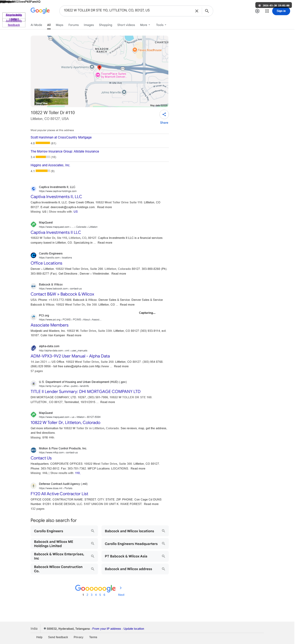The width and height of the screenshot is (298, 644).
Task: Click the magnifying glass search icon
Action: pos(207,11)
